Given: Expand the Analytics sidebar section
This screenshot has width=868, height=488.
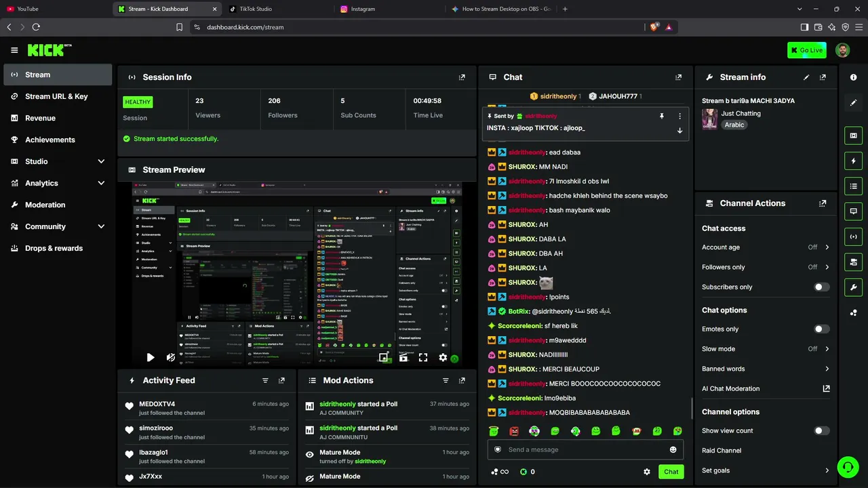Looking at the screenshot, I should (58, 183).
